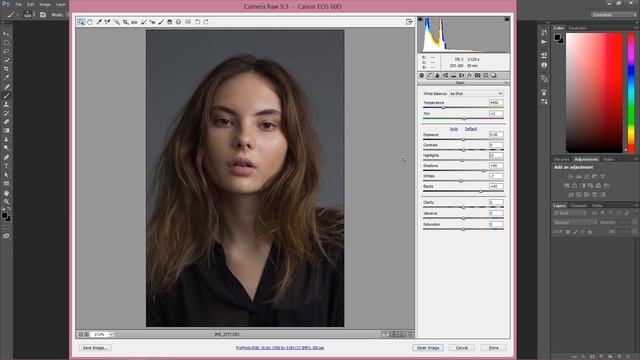Click the Blacks slider handle
Screen dimensions: 640x360
pyautogui.click(x=481, y=191)
